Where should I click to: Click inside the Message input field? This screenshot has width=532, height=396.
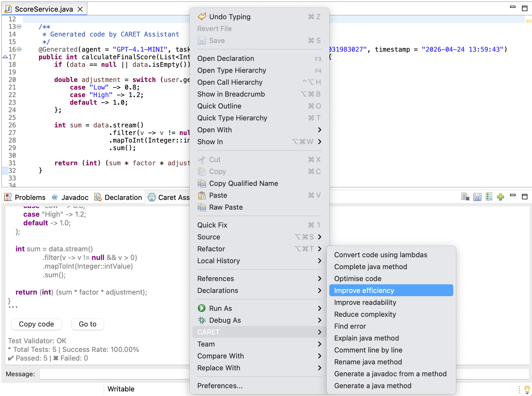(x=114, y=374)
